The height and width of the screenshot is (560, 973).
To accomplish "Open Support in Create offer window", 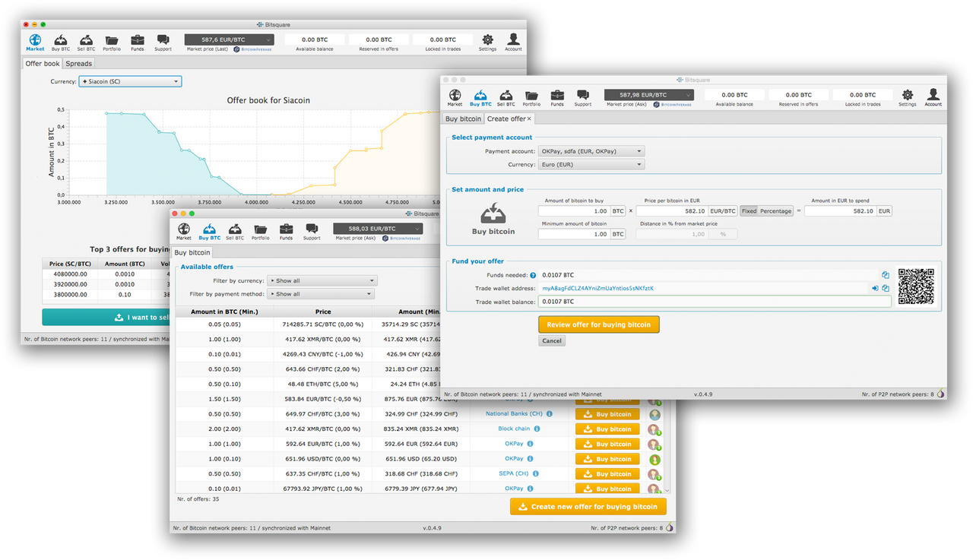I will coord(583,97).
